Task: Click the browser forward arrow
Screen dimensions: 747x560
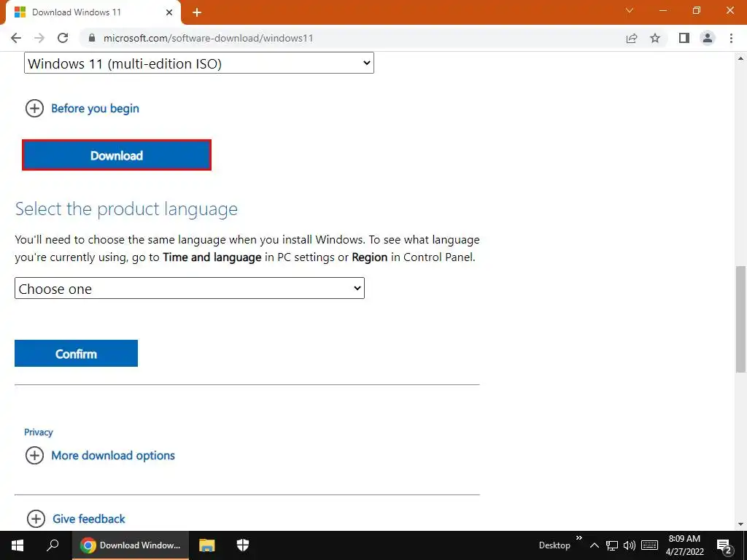Action: click(x=39, y=38)
